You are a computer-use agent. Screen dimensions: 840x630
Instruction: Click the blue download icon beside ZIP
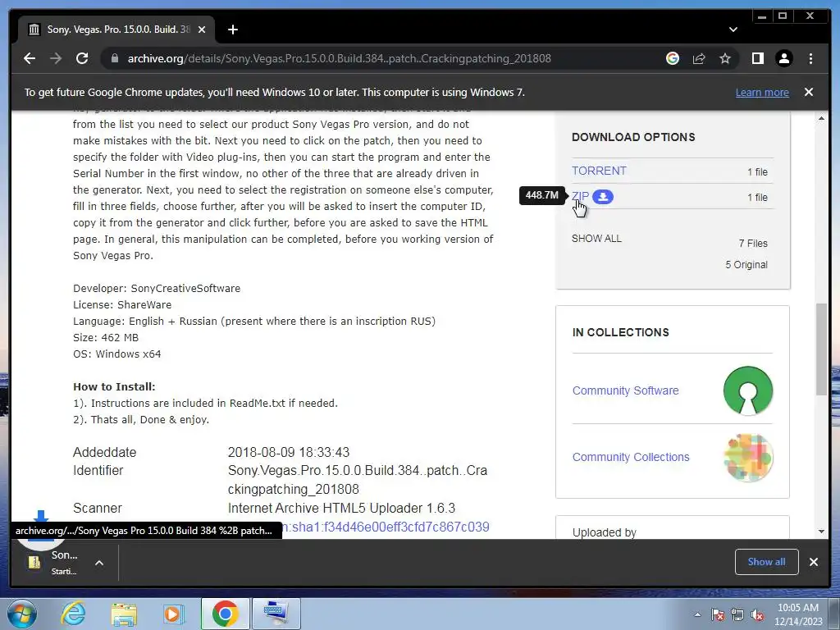click(x=603, y=197)
